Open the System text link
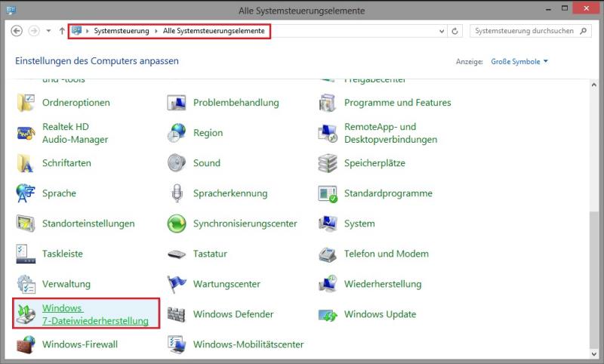 (x=359, y=224)
